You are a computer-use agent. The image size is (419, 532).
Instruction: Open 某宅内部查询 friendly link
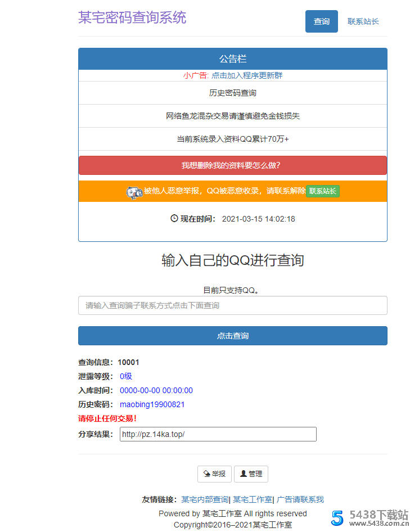point(205,499)
